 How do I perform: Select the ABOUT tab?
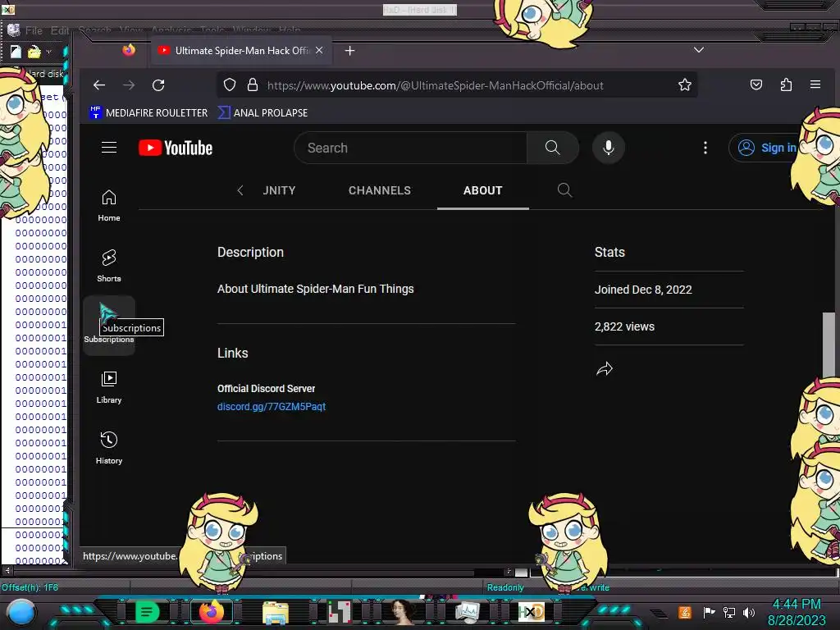482,190
